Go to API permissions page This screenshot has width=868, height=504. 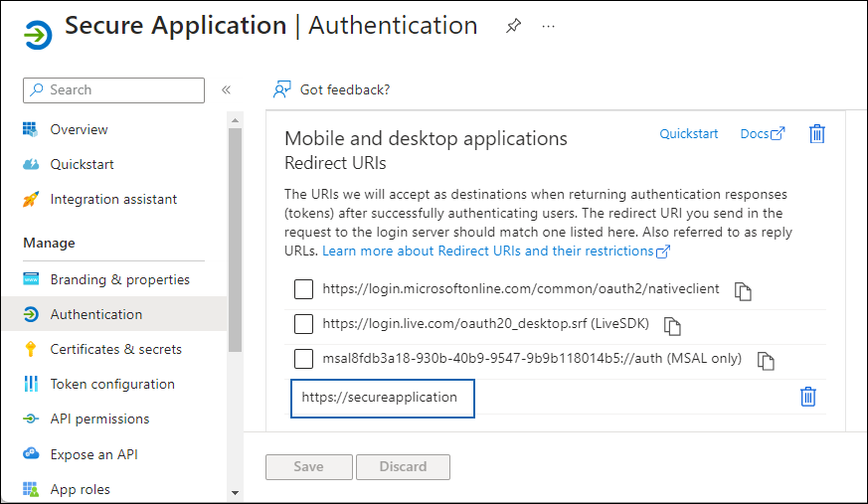99,419
